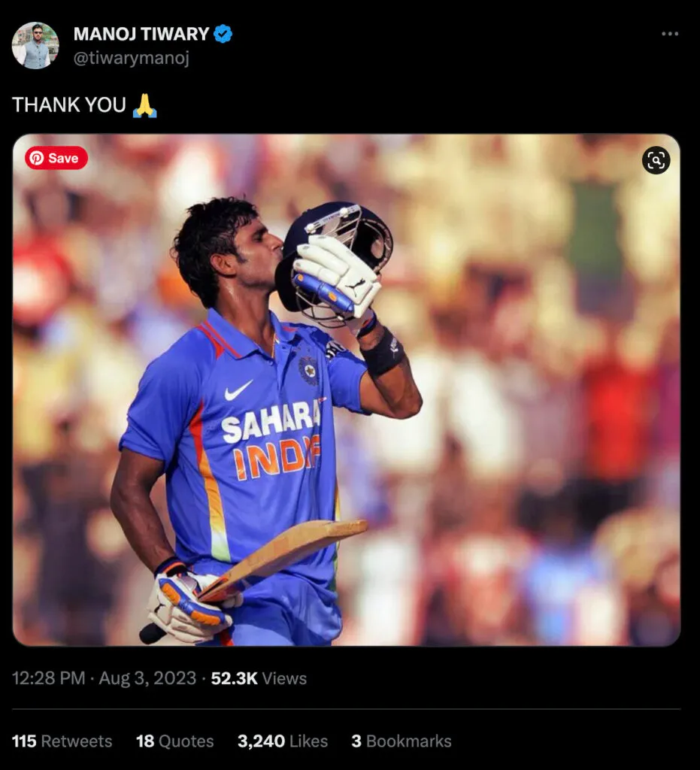Open the cricketer photo in full view
Image resolution: width=700 pixels, height=770 pixels.
click(x=346, y=390)
